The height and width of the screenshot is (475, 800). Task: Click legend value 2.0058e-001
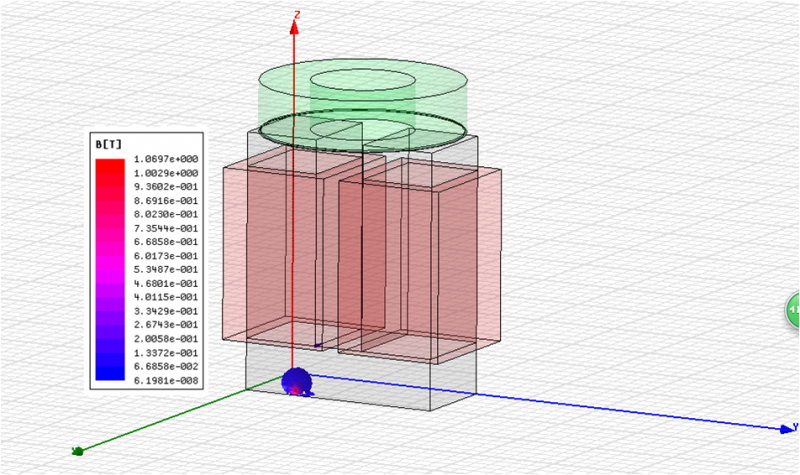[x=166, y=339]
